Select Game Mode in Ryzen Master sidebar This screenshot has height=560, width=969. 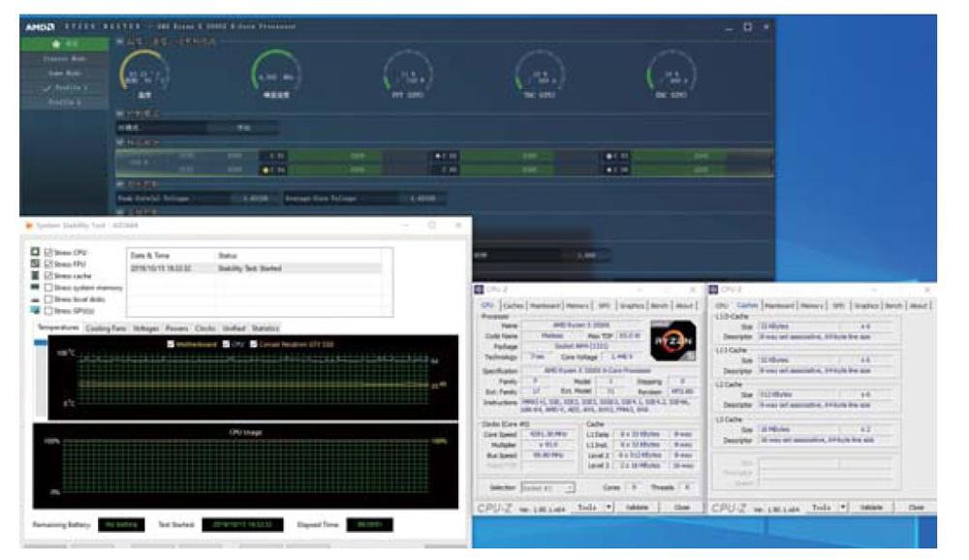coord(64,73)
